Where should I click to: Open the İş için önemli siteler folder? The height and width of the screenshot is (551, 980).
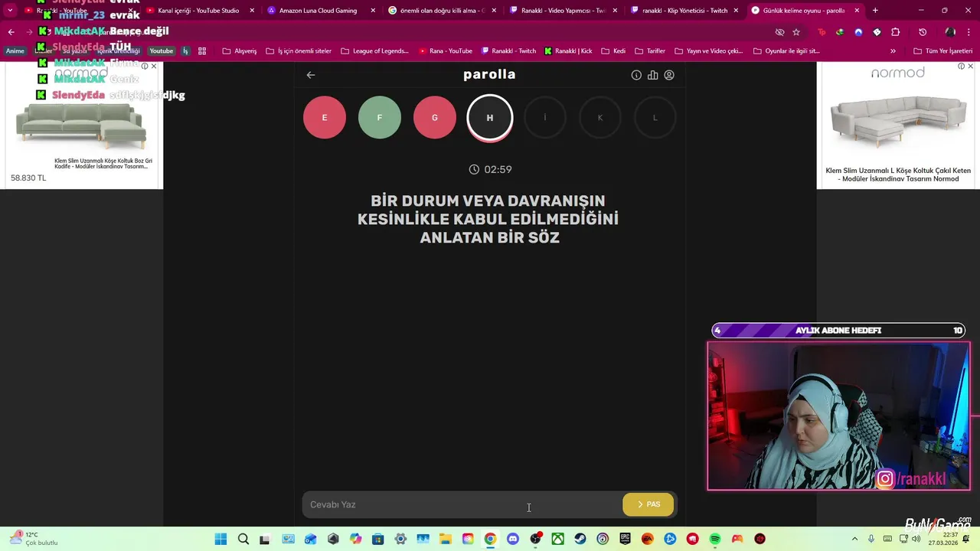pyautogui.click(x=299, y=51)
